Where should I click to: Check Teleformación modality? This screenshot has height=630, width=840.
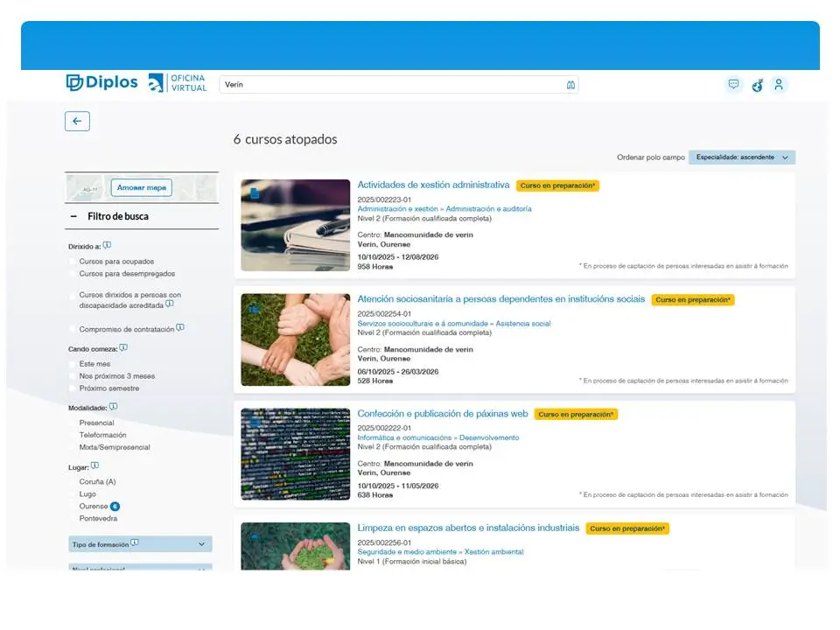(73, 435)
